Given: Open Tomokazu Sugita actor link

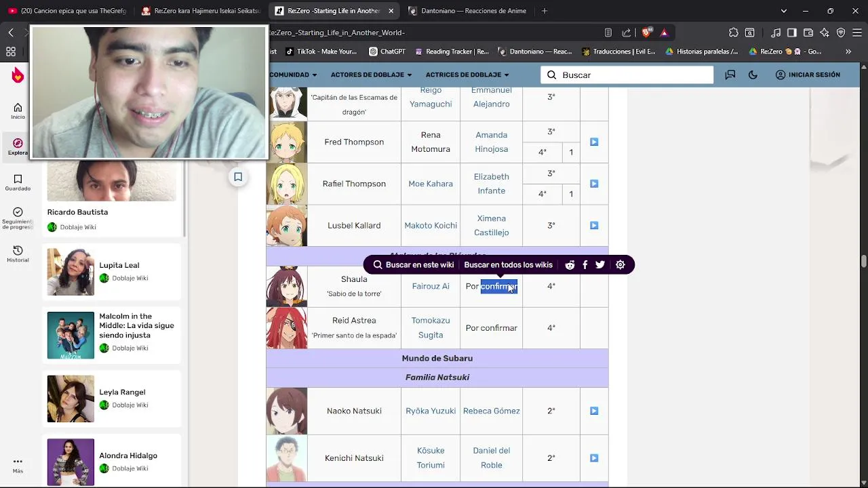Looking at the screenshot, I should [431, 327].
